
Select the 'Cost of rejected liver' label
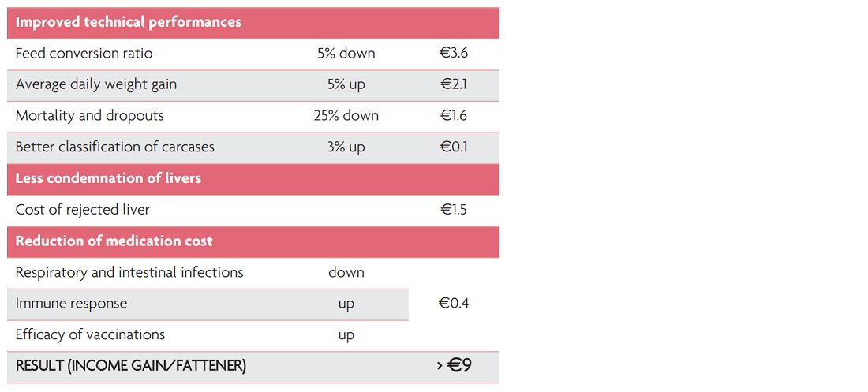click(x=83, y=210)
